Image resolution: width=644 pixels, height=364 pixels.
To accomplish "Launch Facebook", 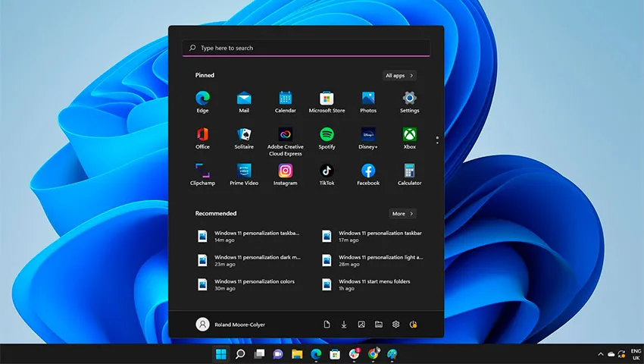I will [x=368, y=174].
